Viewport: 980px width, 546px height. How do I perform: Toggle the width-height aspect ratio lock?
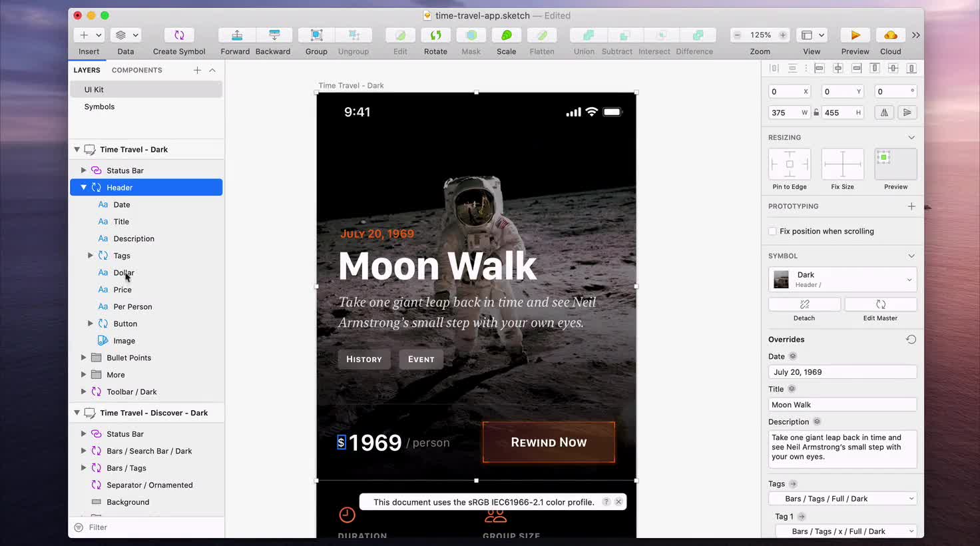pos(816,113)
